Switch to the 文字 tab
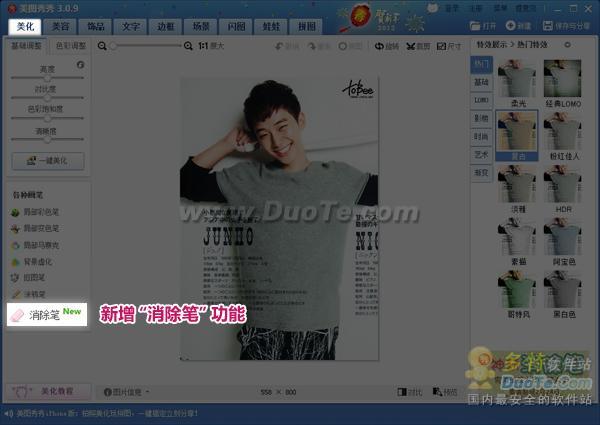This screenshot has width=600, height=425. click(130, 26)
